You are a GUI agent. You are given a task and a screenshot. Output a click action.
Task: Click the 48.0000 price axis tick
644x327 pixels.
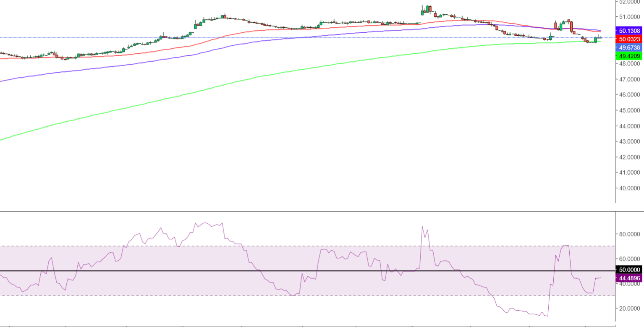tap(630, 64)
